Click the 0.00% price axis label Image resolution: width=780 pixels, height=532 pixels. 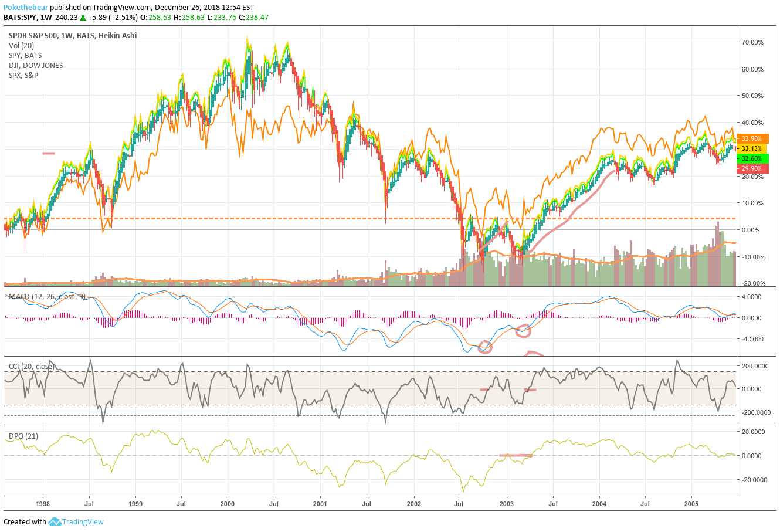pos(752,230)
